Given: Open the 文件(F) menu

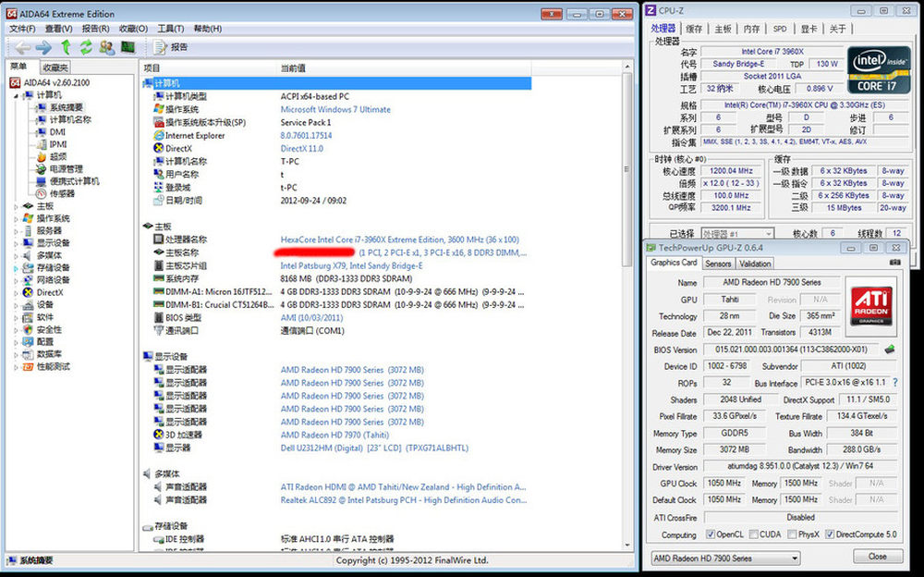Looking at the screenshot, I should coord(22,29).
